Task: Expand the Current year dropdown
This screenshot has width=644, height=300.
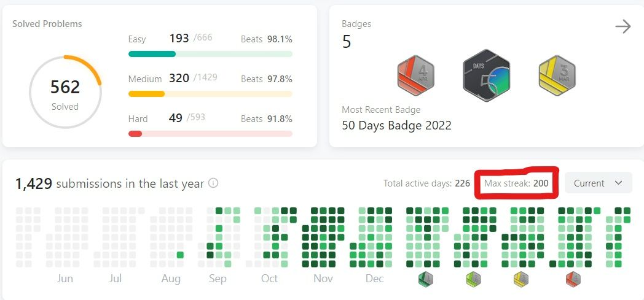Action: click(598, 183)
